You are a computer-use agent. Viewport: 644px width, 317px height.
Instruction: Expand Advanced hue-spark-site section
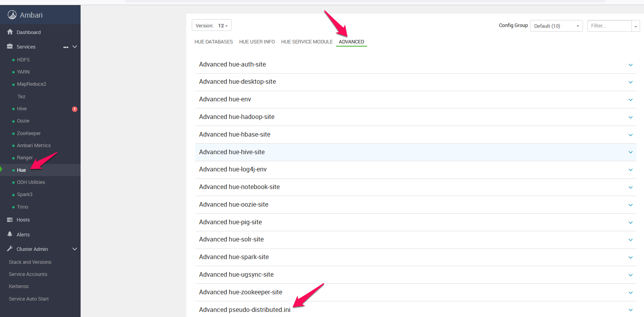point(416,258)
